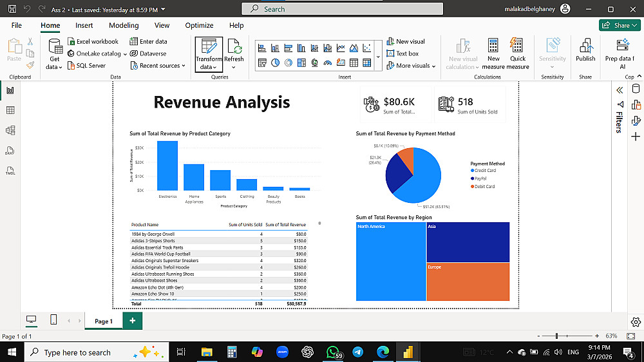The height and width of the screenshot is (362, 644).
Task: Insert a funnel visual from the gallery
Action: pyautogui.click(x=261, y=63)
